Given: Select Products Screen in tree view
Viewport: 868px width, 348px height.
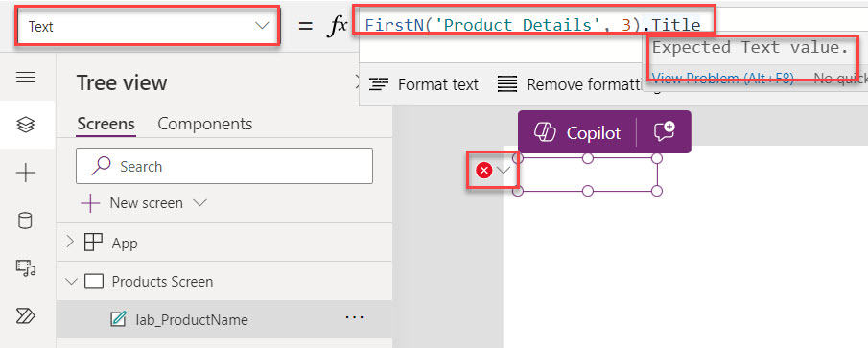Looking at the screenshot, I should tap(162, 282).
